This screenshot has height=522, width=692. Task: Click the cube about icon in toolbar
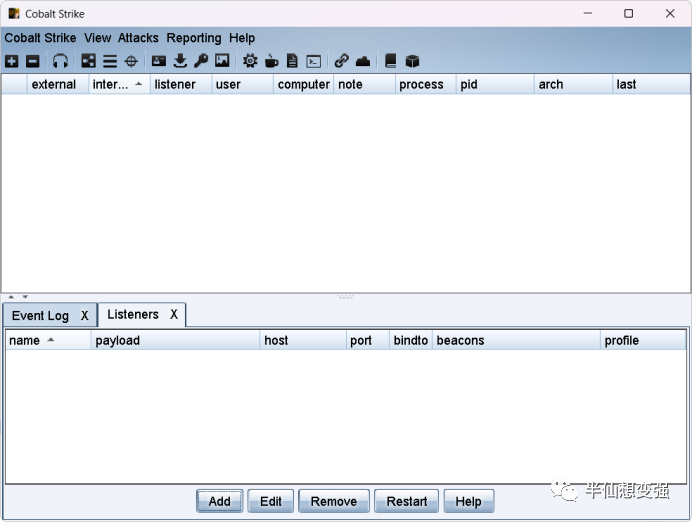point(412,61)
